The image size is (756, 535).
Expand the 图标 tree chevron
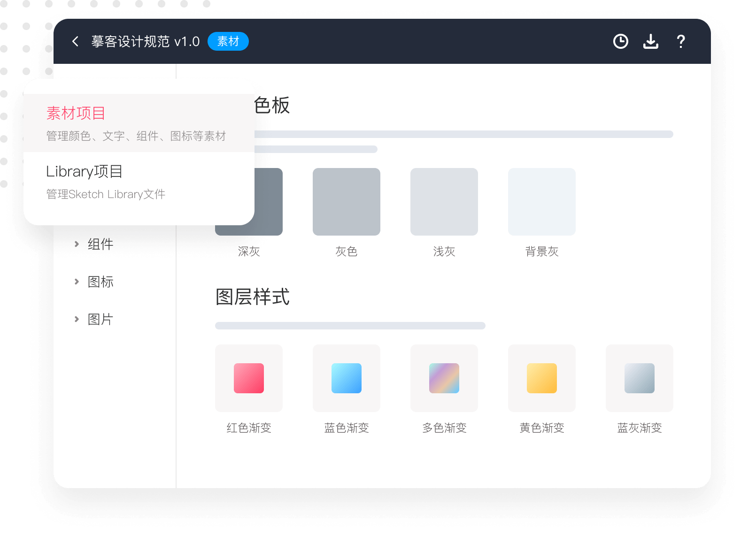click(x=77, y=282)
